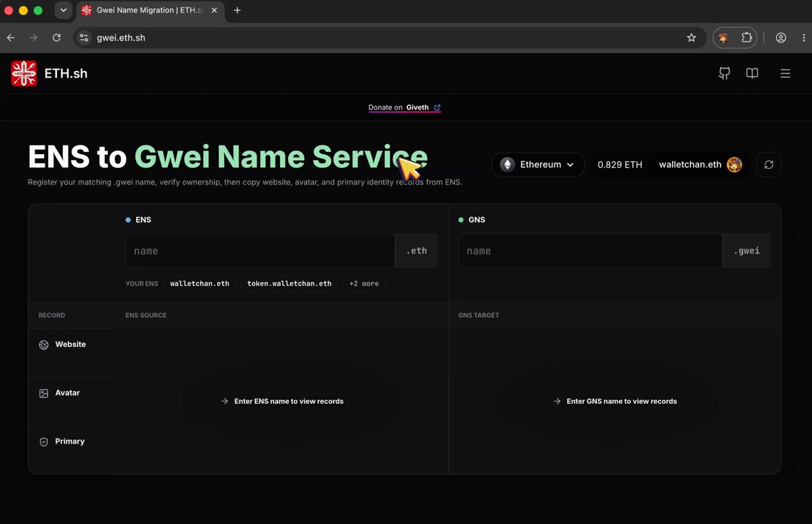Image resolution: width=812 pixels, height=524 pixels.
Task: Go back with browser back arrow
Action: coord(11,38)
